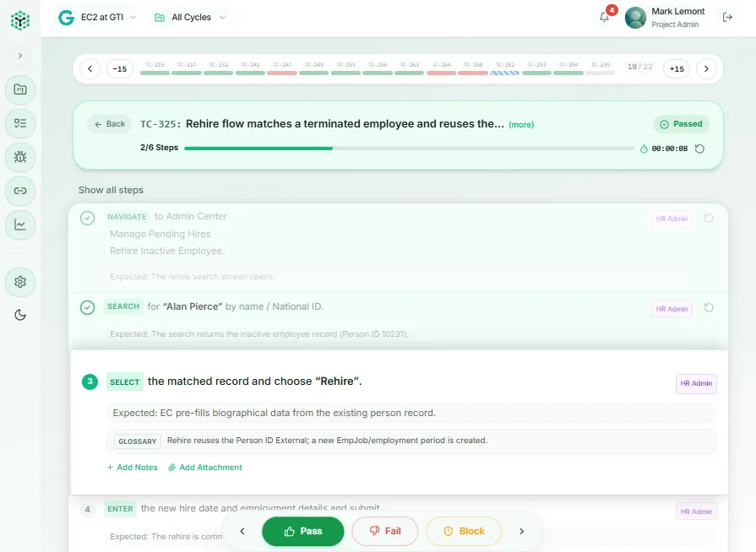Viewport: 756px width, 552px height.
Task: Select failed test case TC-247 marker
Action: [282, 69]
